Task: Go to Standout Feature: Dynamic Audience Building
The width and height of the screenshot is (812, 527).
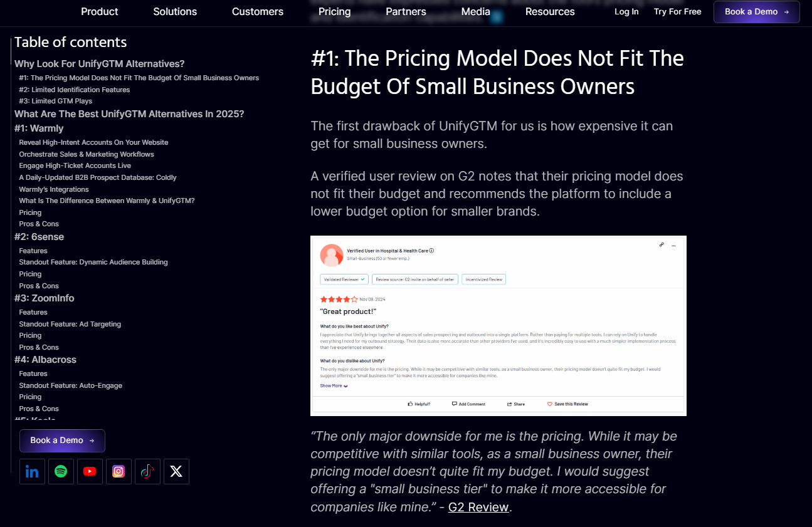Action: pyautogui.click(x=93, y=262)
